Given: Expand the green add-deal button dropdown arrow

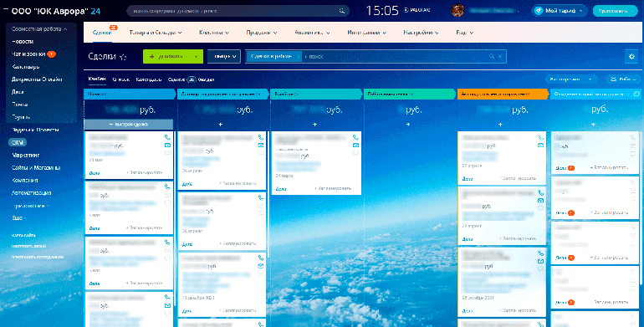Looking at the screenshot, I should pos(196,56).
